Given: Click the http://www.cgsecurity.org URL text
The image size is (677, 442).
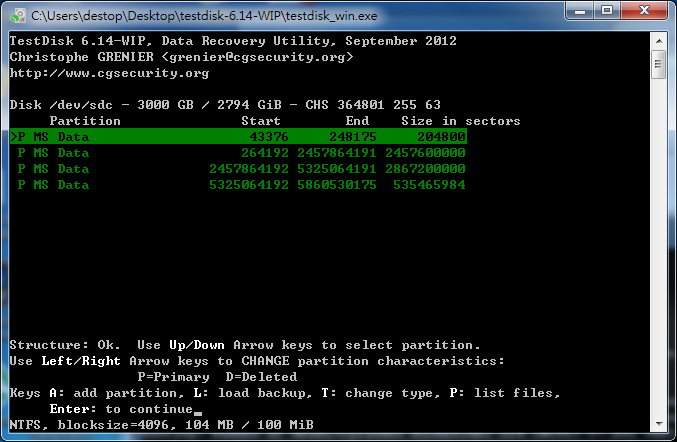Looking at the screenshot, I should tap(110, 73).
